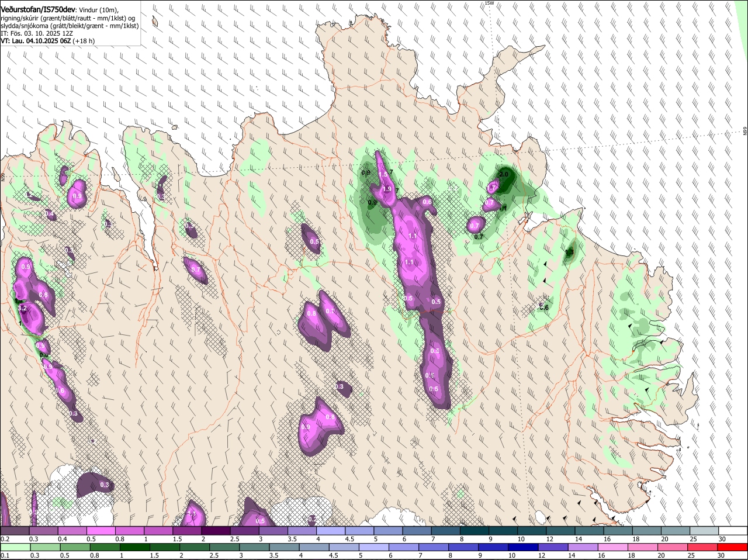
Task: Select the 'VT: Lau. 04.10.2025 06Z (+18 h)' line
Action: 47,41
